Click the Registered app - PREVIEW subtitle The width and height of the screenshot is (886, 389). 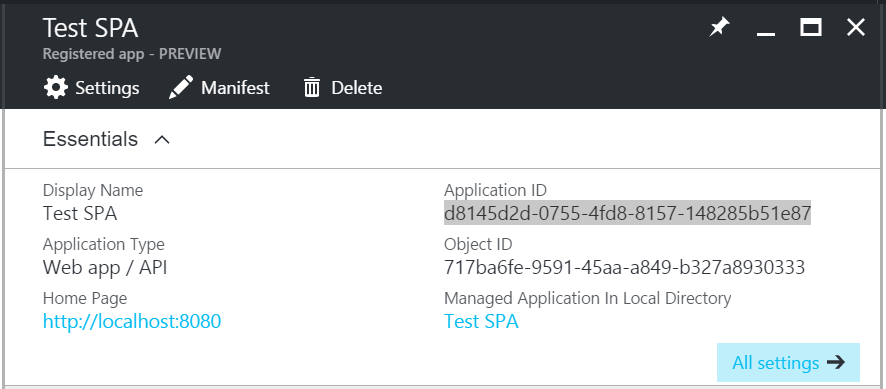(x=132, y=54)
